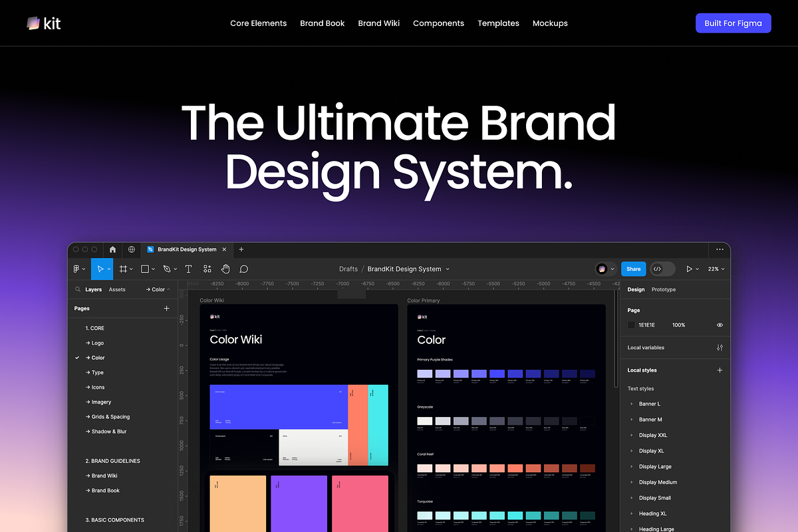
Task: Select the Frame tool
Action: pos(124,269)
